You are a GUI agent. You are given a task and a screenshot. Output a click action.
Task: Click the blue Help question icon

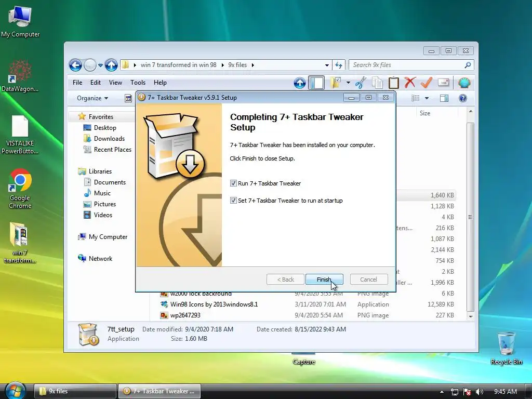(x=463, y=98)
